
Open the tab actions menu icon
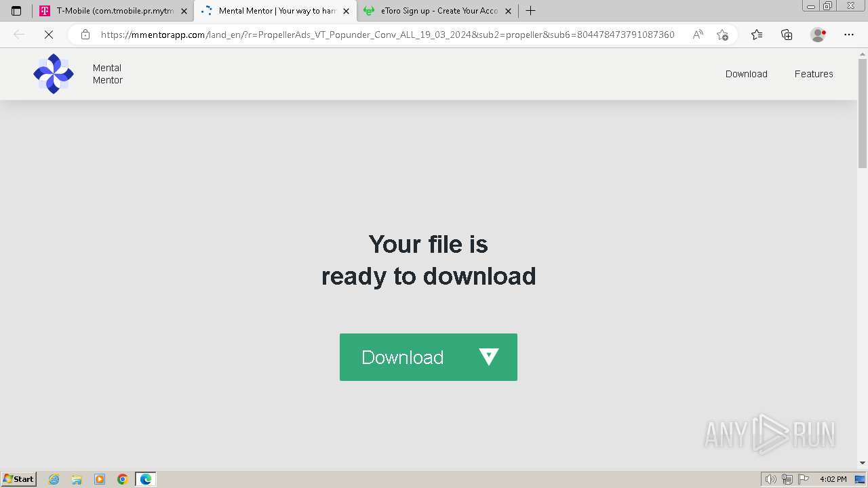tap(16, 11)
